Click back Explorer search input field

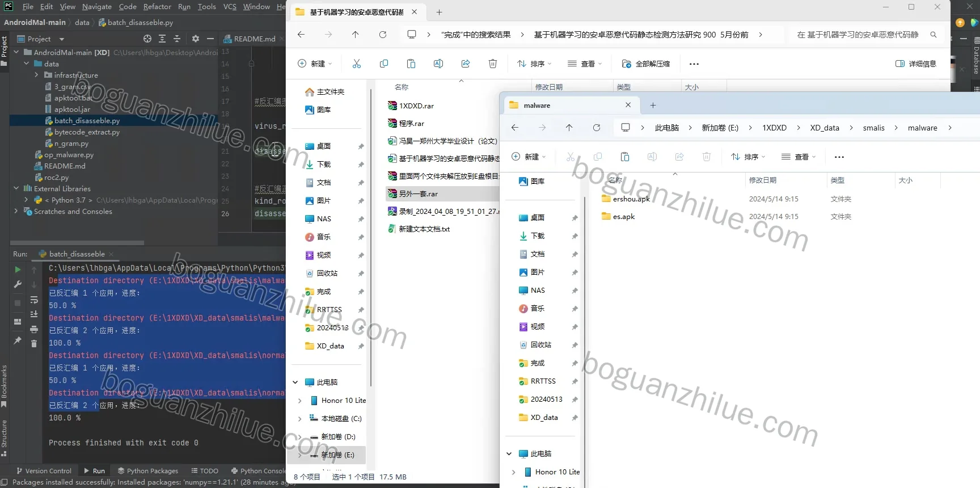[x=859, y=35]
